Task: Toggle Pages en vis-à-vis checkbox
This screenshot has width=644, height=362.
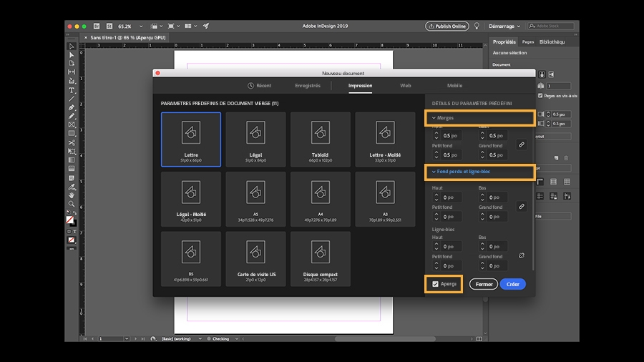Action: (540, 96)
